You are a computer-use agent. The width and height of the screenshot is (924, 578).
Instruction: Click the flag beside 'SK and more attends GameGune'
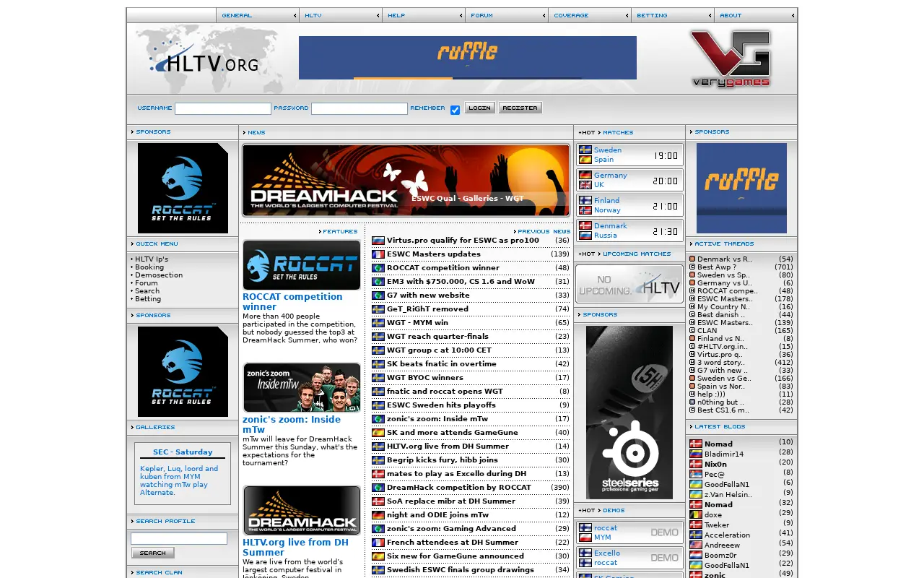point(378,433)
